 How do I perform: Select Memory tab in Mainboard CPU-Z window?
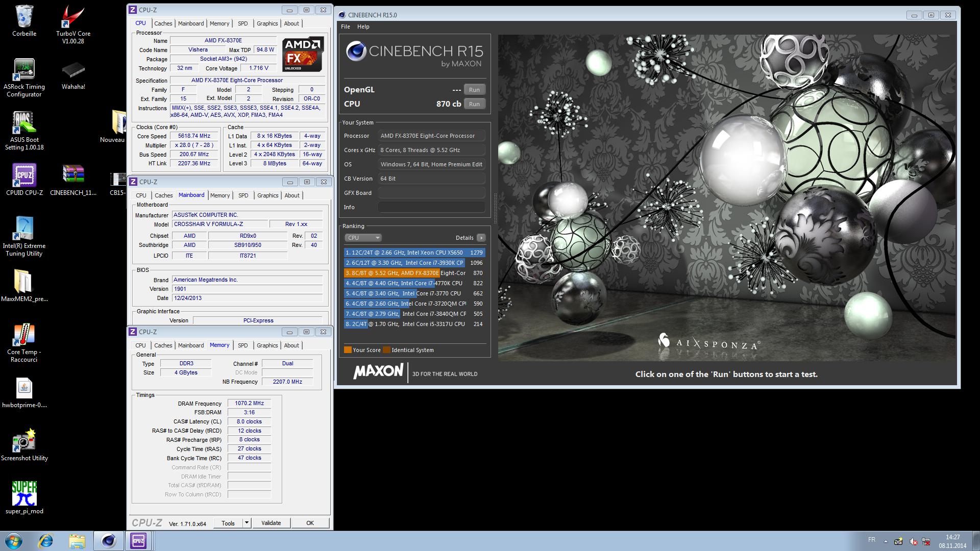[x=220, y=195]
